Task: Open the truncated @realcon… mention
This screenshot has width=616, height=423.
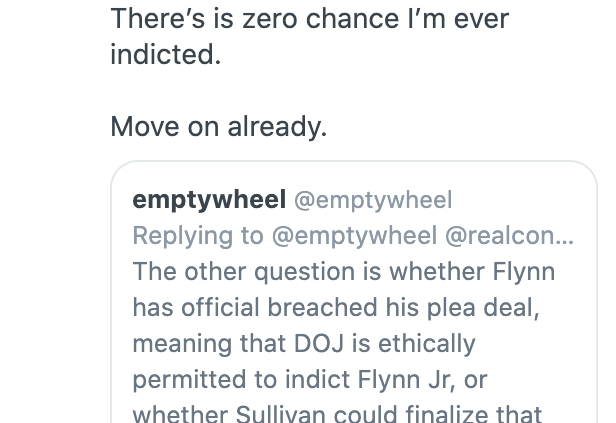Action: 510,236
